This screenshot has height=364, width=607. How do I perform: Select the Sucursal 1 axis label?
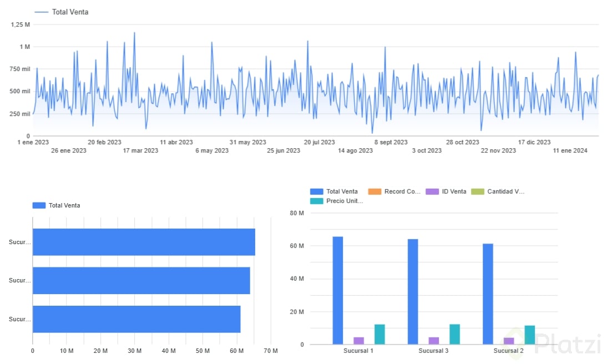358,351
